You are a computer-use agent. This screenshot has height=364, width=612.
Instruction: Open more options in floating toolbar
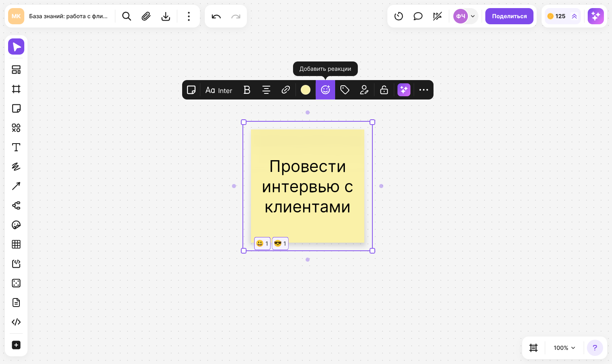click(424, 90)
